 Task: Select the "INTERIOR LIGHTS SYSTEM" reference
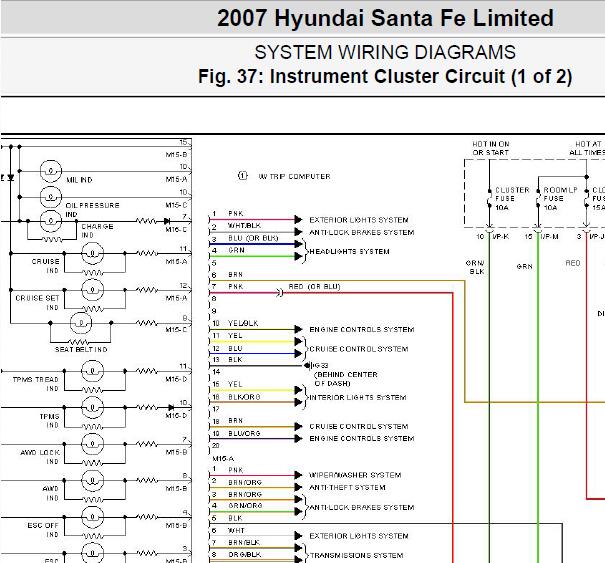tap(358, 397)
